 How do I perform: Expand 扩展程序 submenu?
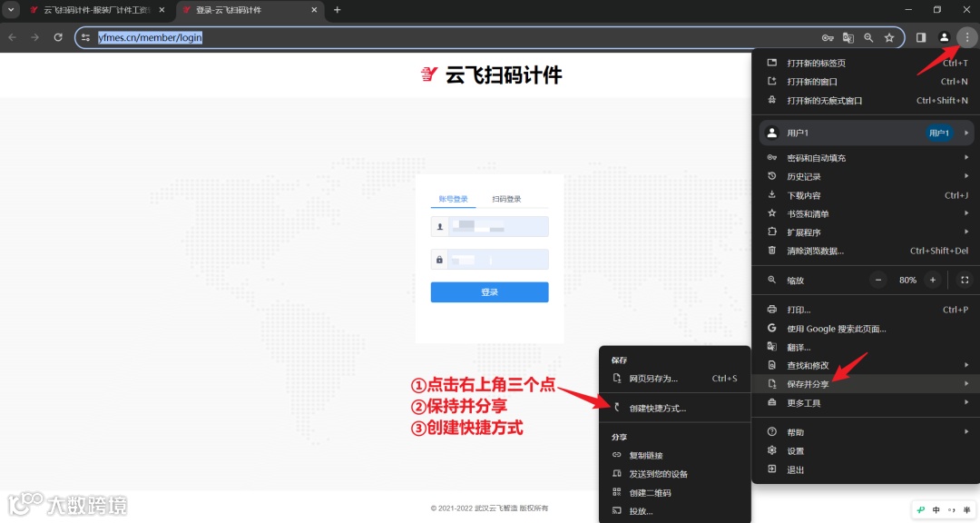[867, 232]
